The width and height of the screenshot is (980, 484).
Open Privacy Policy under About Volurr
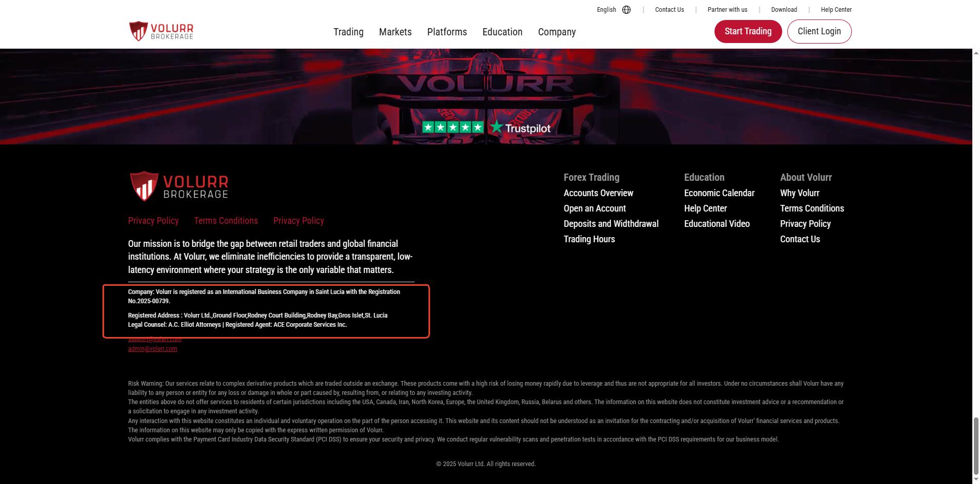point(805,224)
